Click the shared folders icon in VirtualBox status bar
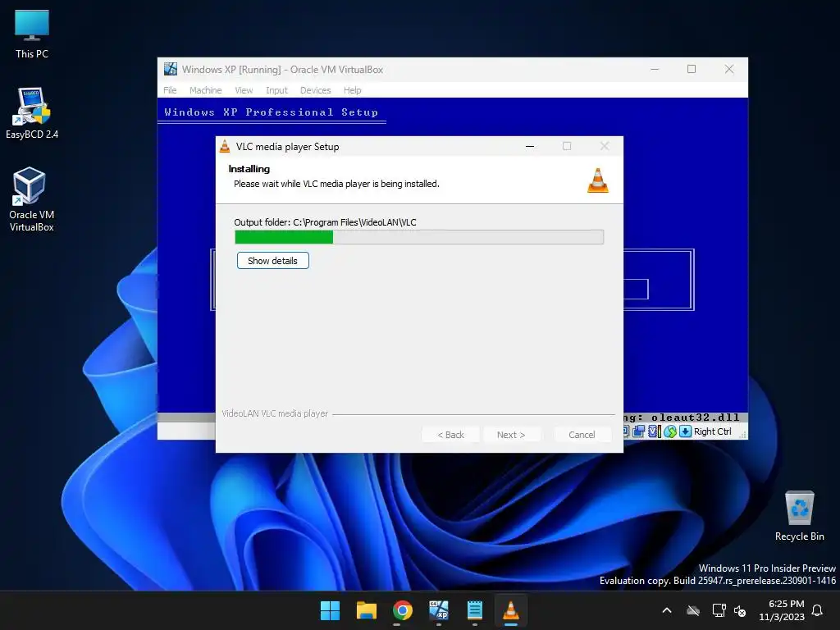840x630 pixels. click(638, 431)
